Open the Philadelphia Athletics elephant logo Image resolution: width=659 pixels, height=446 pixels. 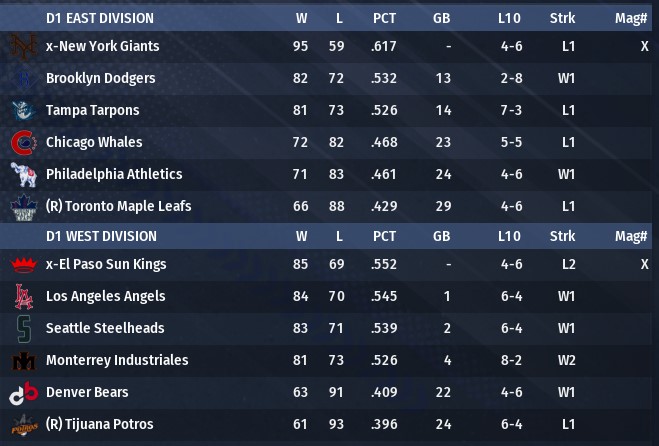tap(22, 174)
